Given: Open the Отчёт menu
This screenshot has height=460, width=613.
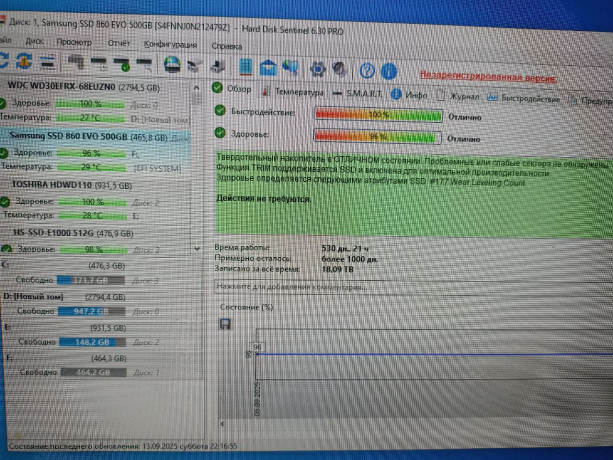Looking at the screenshot, I should (x=119, y=43).
